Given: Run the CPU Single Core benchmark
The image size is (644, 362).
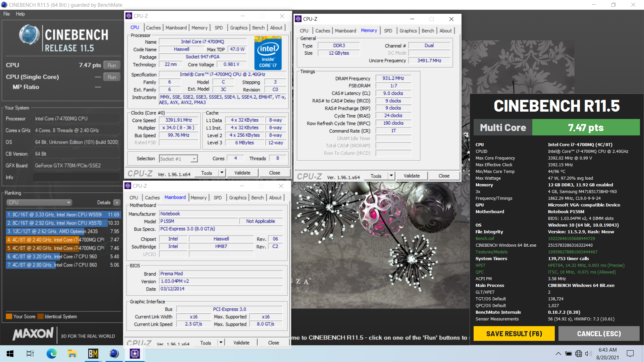Looking at the screenshot, I should tap(112, 77).
